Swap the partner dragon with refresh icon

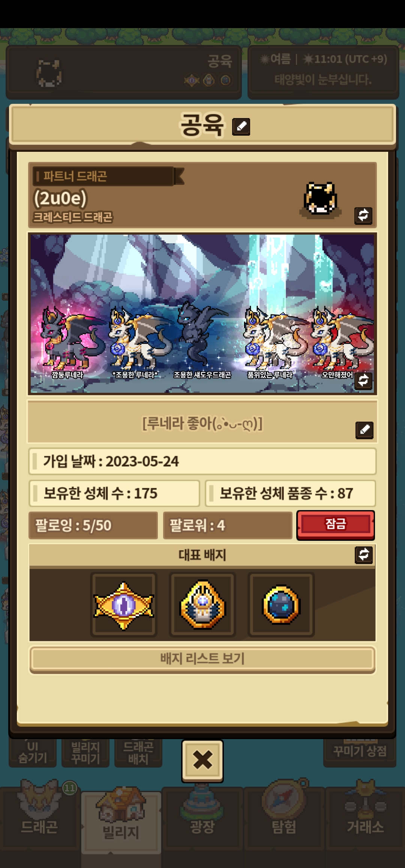pos(363,216)
